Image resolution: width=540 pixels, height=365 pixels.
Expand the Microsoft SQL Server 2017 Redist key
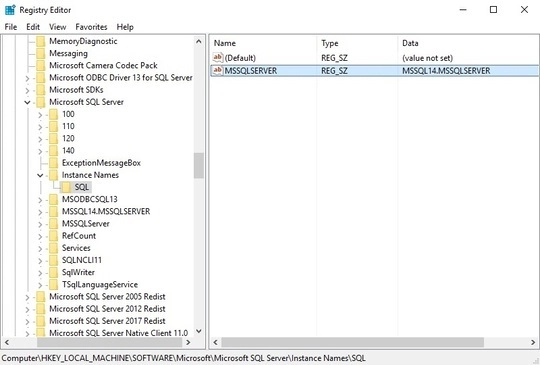click(27, 322)
